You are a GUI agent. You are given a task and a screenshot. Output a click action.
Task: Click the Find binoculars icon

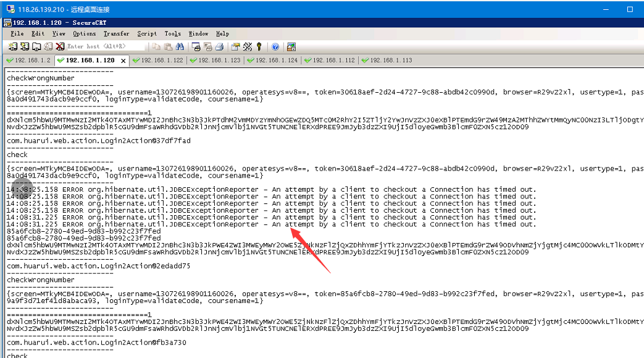[180, 47]
